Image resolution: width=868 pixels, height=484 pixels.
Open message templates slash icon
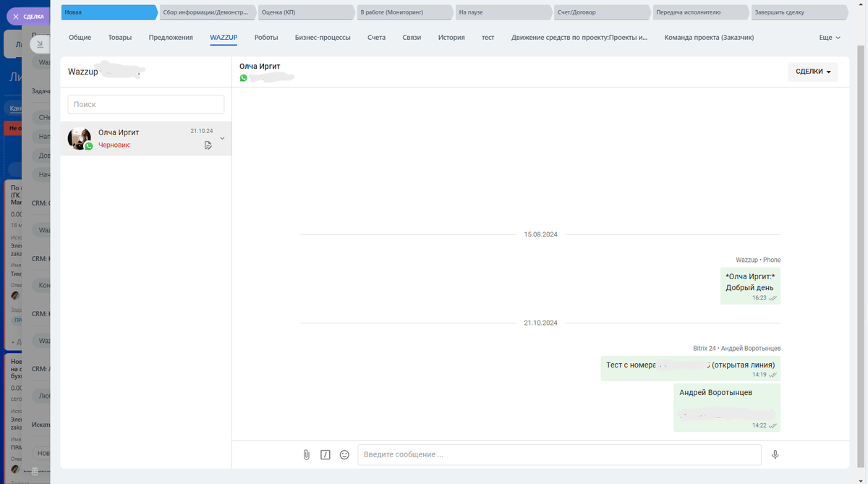pos(325,454)
